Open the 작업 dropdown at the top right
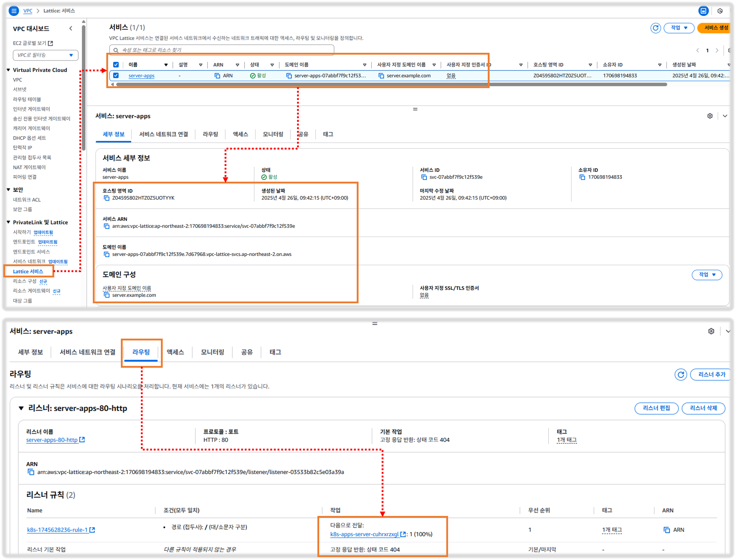The height and width of the screenshot is (560, 736). pos(679,28)
